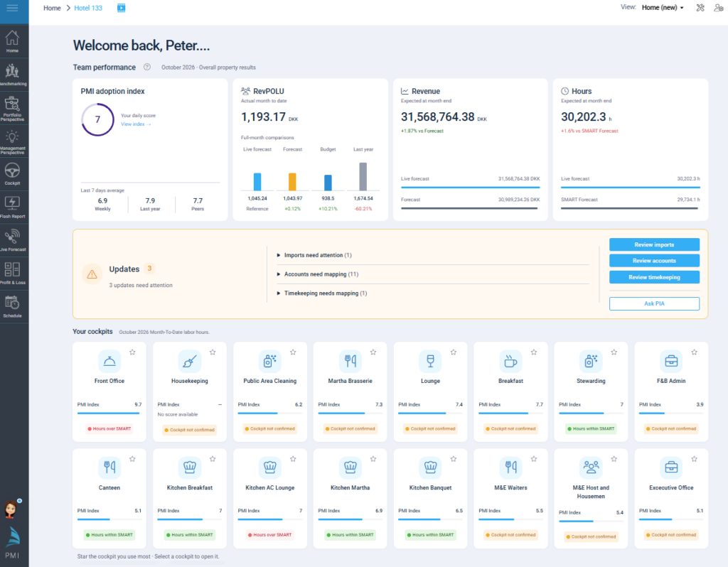728x567 pixels.
Task: Follow the View index link
Action: point(136,124)
